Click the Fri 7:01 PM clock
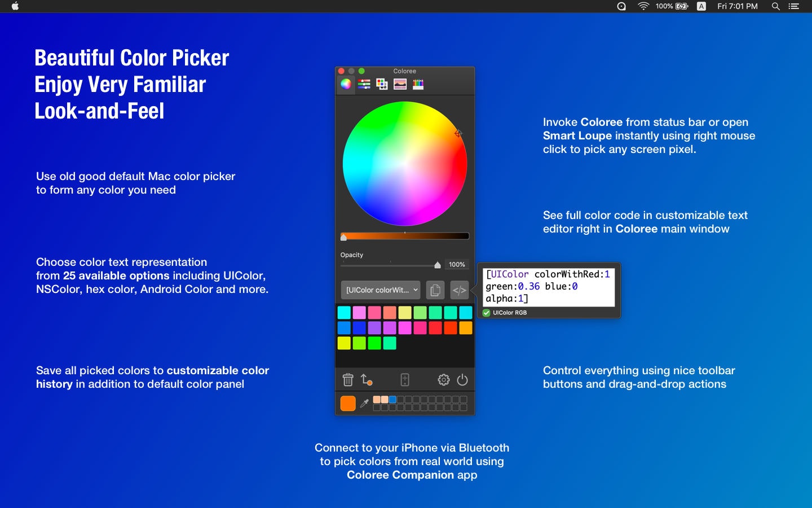This screenshot has height=508, width=812. 738,6
